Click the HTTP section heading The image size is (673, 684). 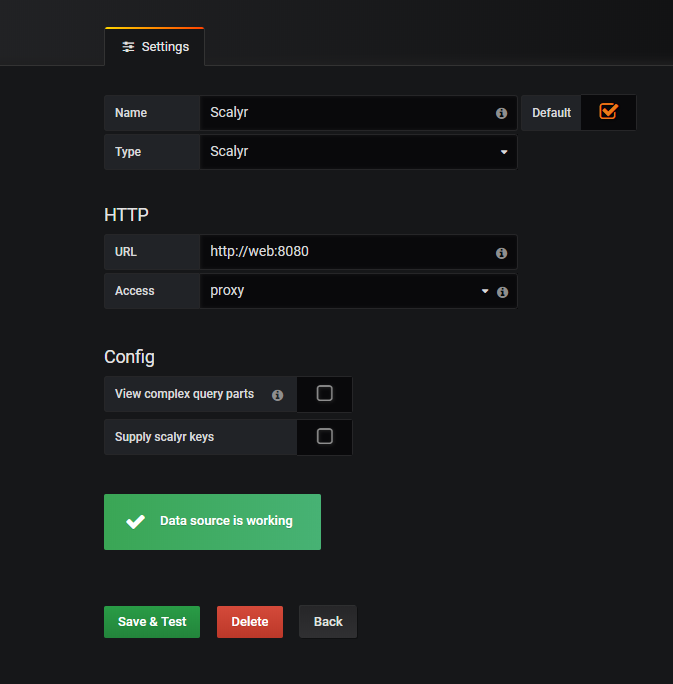126,215
